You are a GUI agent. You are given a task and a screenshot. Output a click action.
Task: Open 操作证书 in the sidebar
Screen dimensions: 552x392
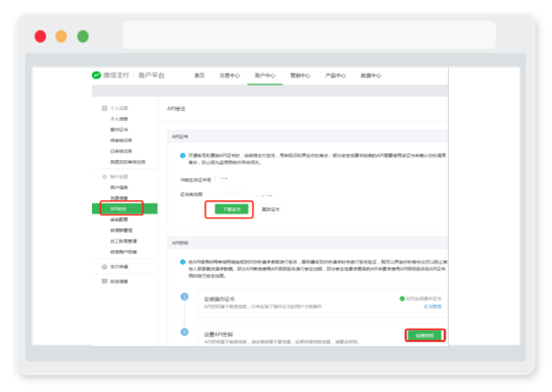pyautogui.click(x=119, y=130)
